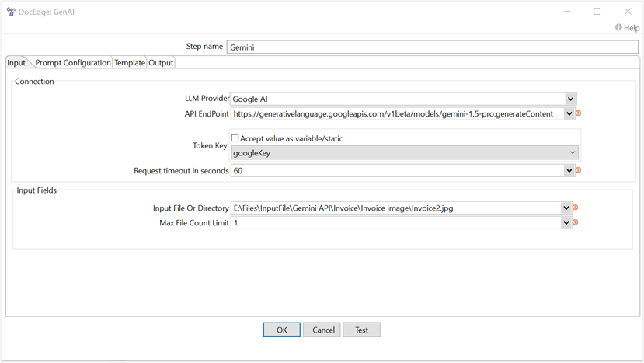Click into the Step name text field
This screenshot has width=644, height=363.
click(x=432, y=47)
